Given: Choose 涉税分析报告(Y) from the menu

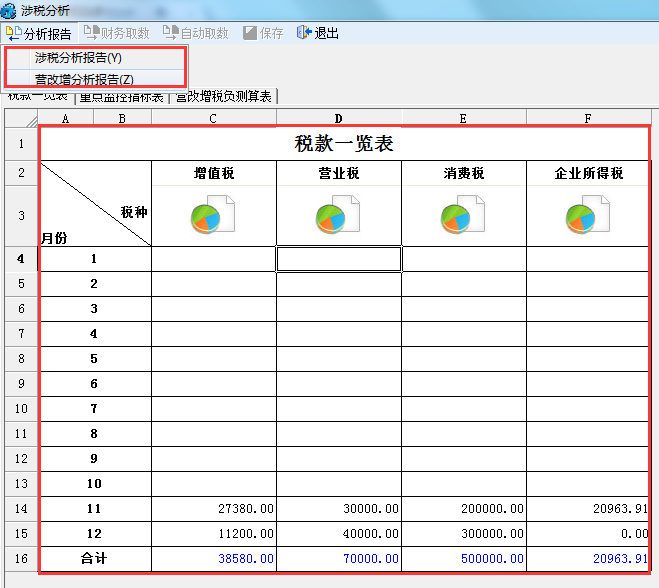Looking at the screenshot, I should pyautogui.click(x=78, y=58).
